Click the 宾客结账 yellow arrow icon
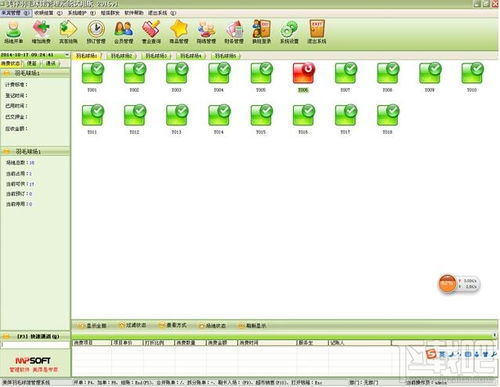This screenshot has height=387, width=500. (68, 32)
